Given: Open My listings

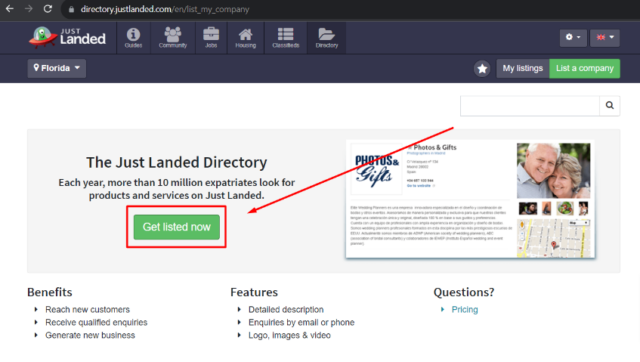Looking at the screenshot, I should tap(522, 68).
